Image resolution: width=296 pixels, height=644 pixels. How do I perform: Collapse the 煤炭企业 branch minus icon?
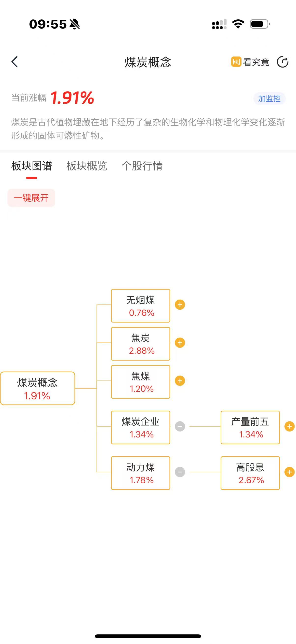pyautogui.click(x=180, y=426)
